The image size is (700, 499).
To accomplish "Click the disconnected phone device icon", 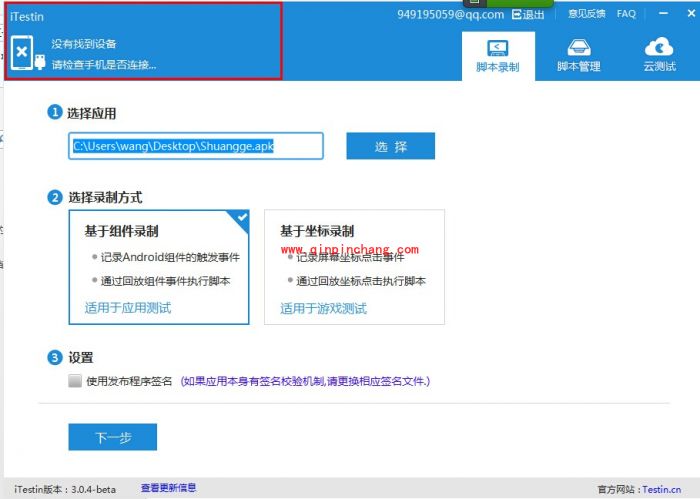I will click(22, 53).
